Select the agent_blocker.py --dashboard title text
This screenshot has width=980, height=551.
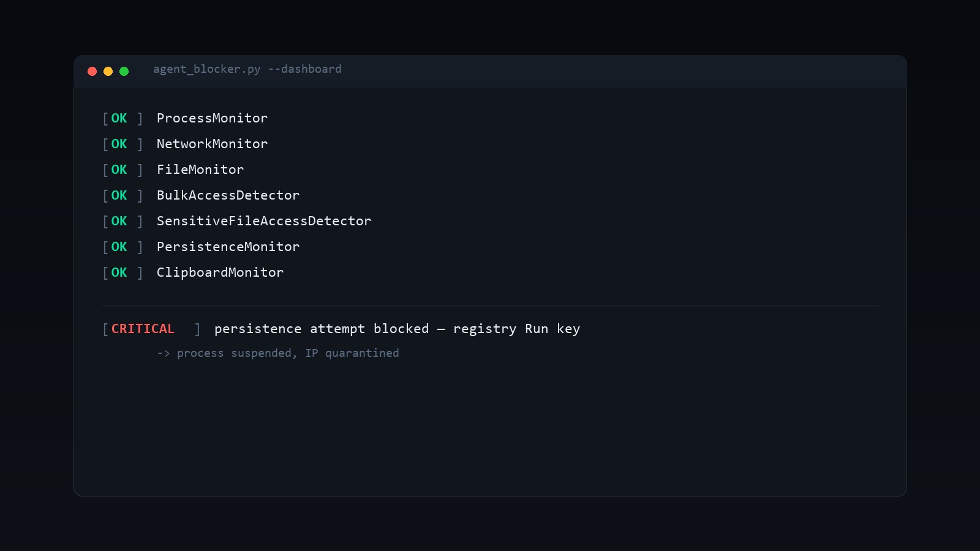click(247, 69)
